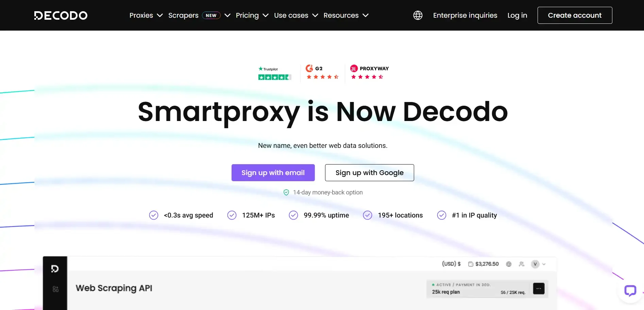This screenshot has height=310, width=644.
Task: Open the (USD) $ currency selector
Action: coord(451,264)
